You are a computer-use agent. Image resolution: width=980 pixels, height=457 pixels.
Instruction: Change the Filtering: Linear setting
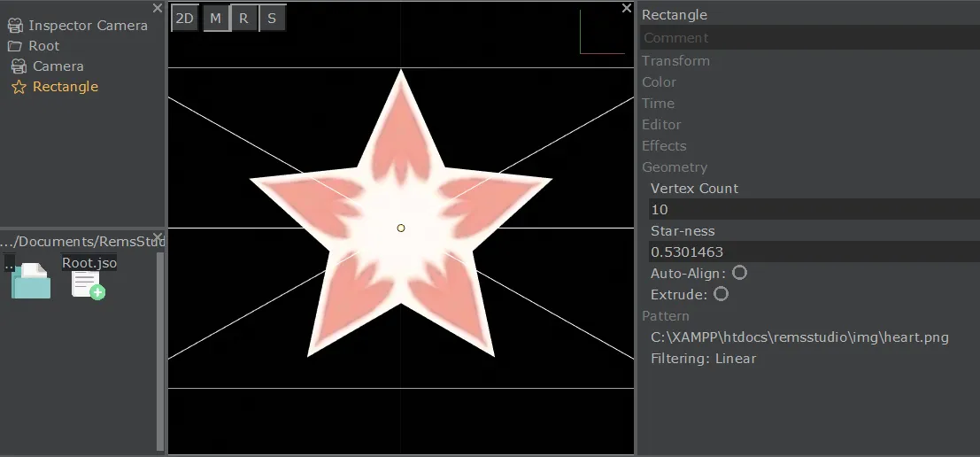pos(703,359)
